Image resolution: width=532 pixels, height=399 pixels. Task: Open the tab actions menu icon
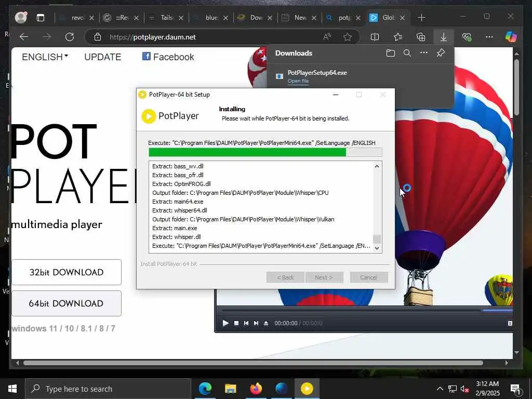point(41,18)
